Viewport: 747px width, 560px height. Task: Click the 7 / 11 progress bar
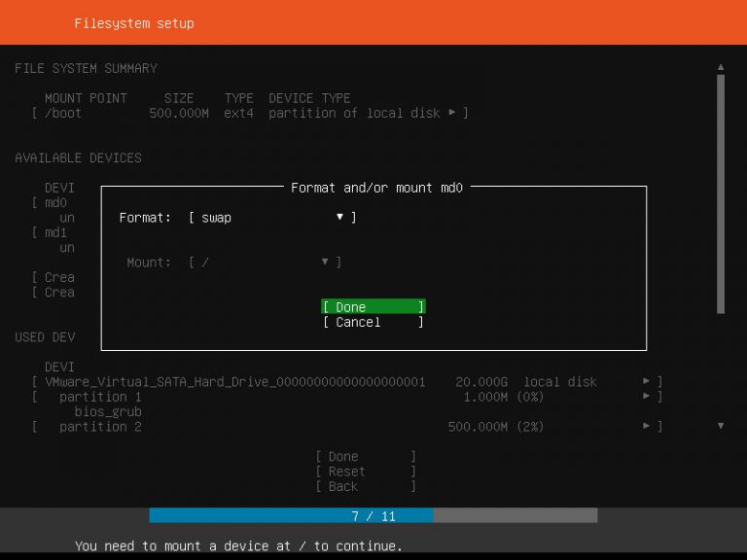(x=373, y=515)
